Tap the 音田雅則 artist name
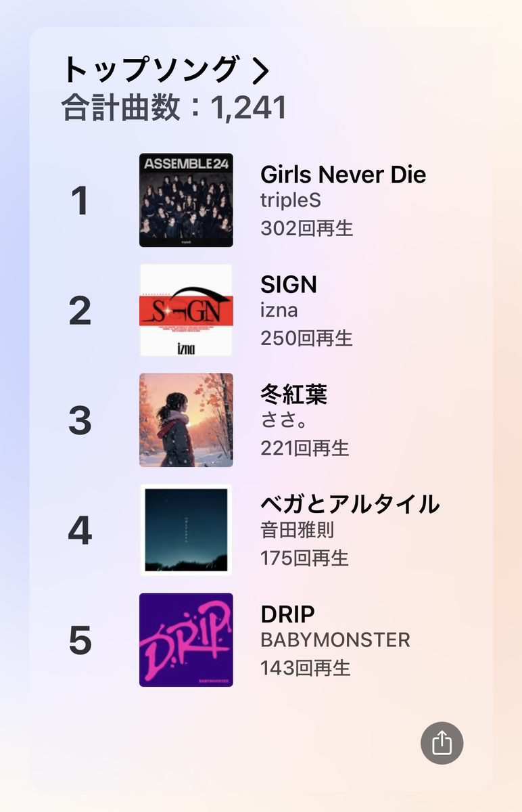This screenshot has width=522, height=812. coord(297,530)
